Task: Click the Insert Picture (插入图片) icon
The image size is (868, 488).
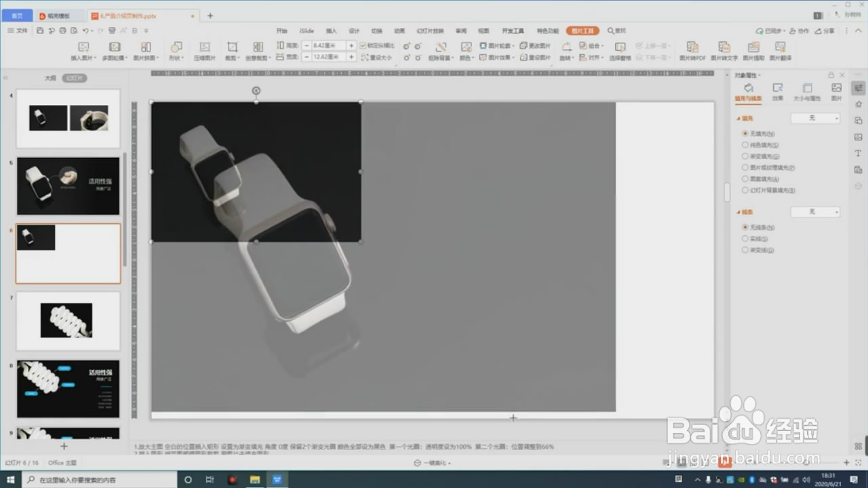Action: (83, 47)
